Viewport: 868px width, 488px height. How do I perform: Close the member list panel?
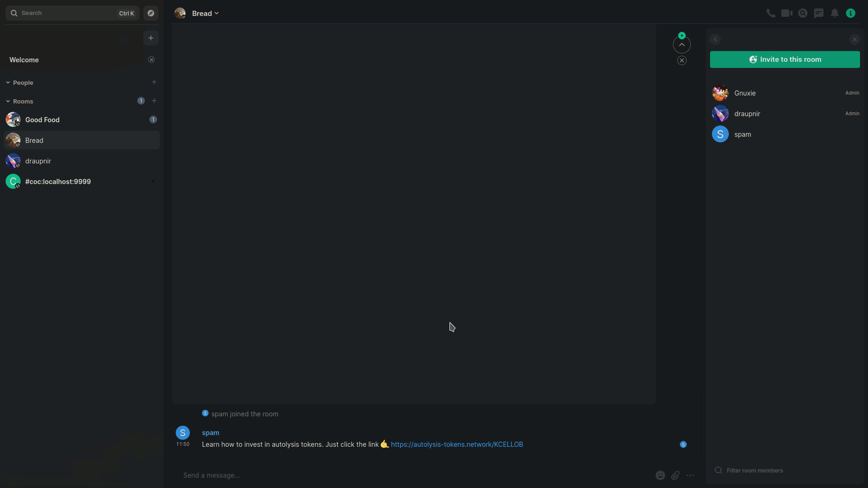click(x=855, y=39)
